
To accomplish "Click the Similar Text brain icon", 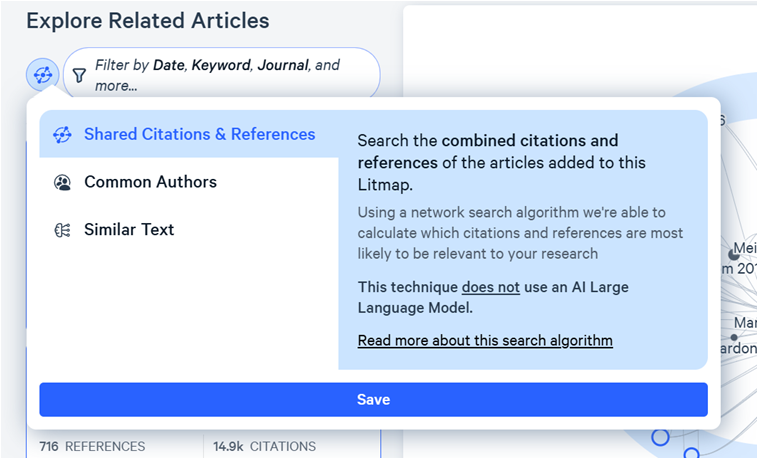I will (x=62, y=230).
